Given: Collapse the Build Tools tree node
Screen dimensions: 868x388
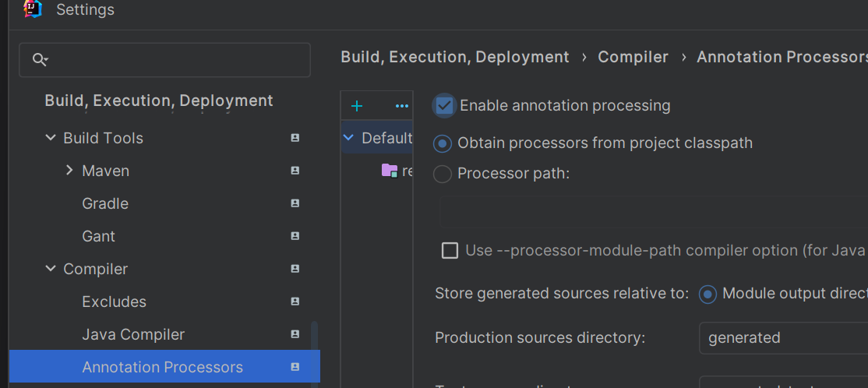Looking at the screenshot, I should (x=51, y=138).
